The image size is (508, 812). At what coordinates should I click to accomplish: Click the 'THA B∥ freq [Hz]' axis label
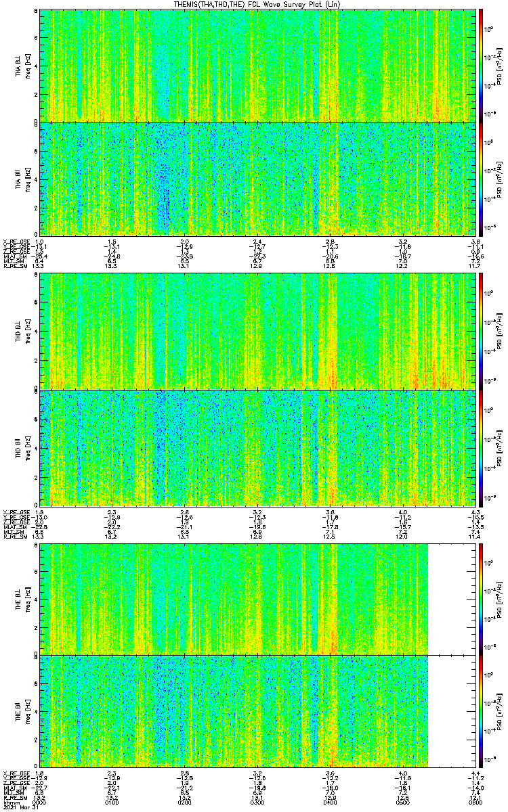tap(22, 180)
